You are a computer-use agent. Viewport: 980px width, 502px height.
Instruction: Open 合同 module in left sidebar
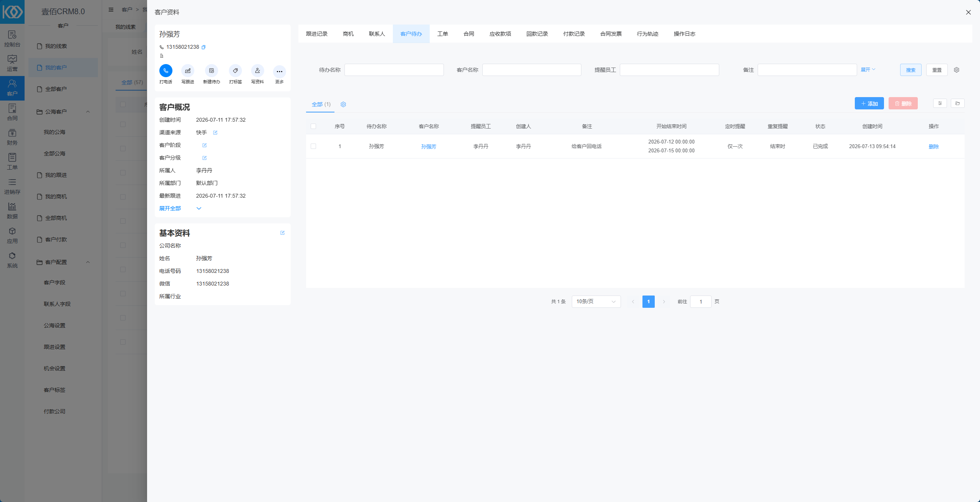(x=12, y=113)
